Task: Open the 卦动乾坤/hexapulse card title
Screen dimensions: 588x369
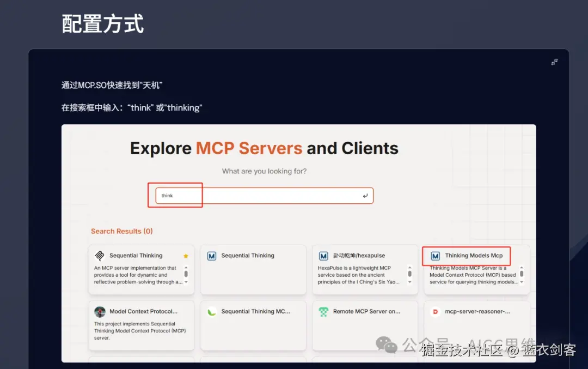Action: pos(359,256)
